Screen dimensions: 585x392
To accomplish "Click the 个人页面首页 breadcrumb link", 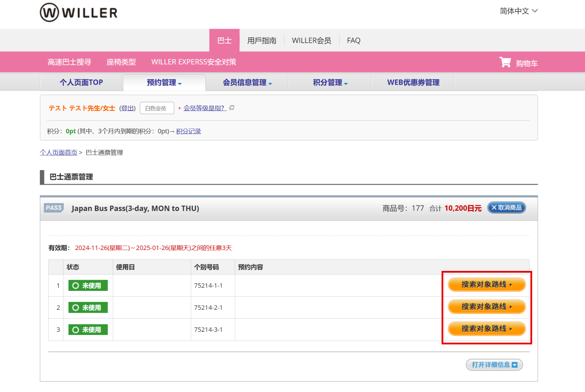I will pyautogui.click(x=58, y=153).
